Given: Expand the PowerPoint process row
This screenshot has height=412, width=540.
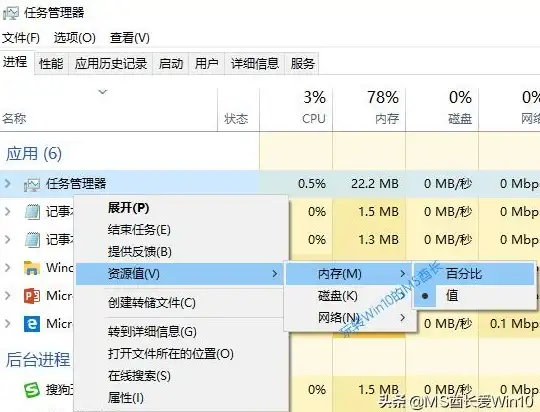Looking at the screenshot, I should coord(8,296).
